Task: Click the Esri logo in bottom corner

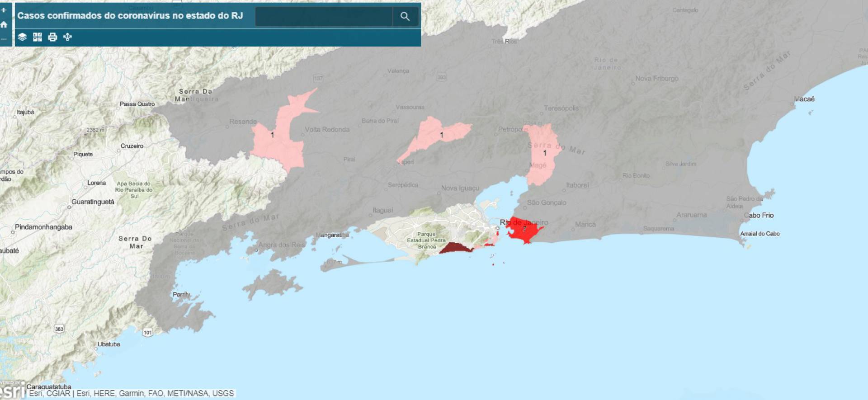Action: [x=13, y=390]
